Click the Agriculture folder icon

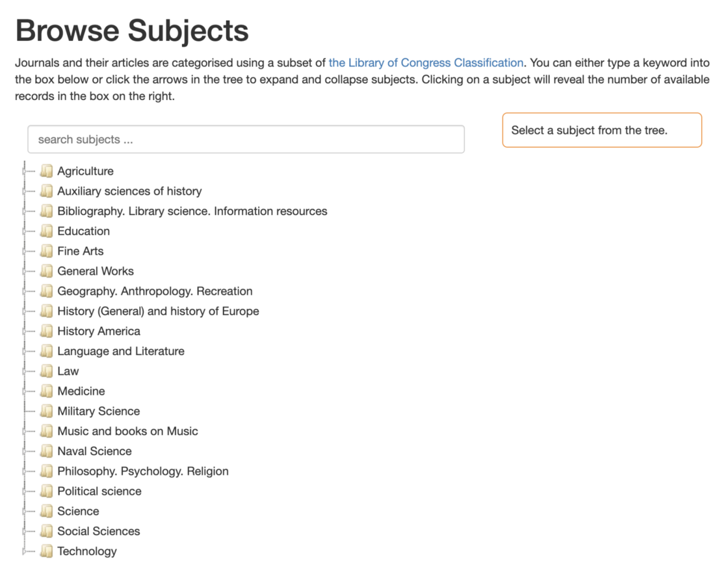(x=46, y=171)
